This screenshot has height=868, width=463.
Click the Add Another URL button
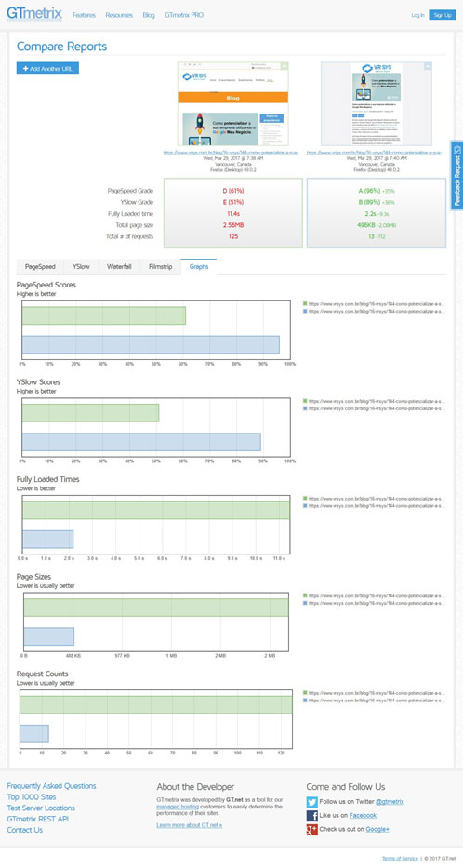(x=47, y=68)
